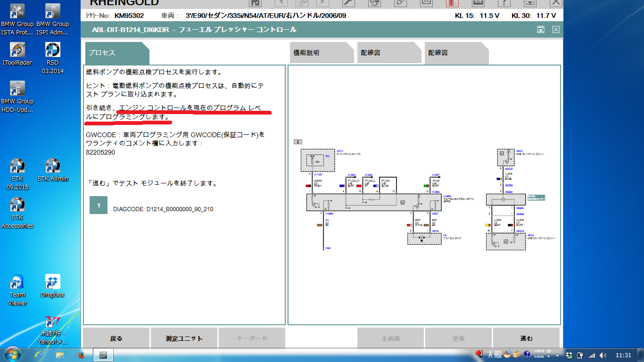Screen dimensions: 644x362
Task: Show hidden system tray icons
Action: (x=558, y=355)
